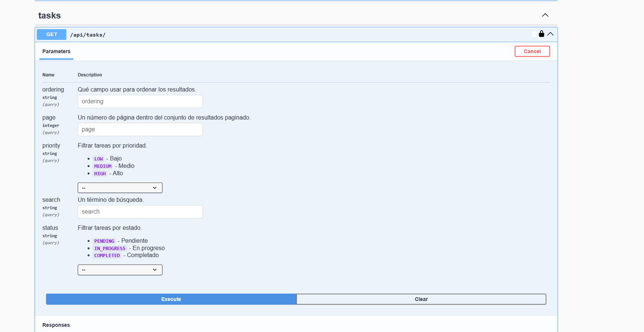The image size is (644, 332).
Task: Open the priority filter dropdown
Action: [x=120, y=188]
